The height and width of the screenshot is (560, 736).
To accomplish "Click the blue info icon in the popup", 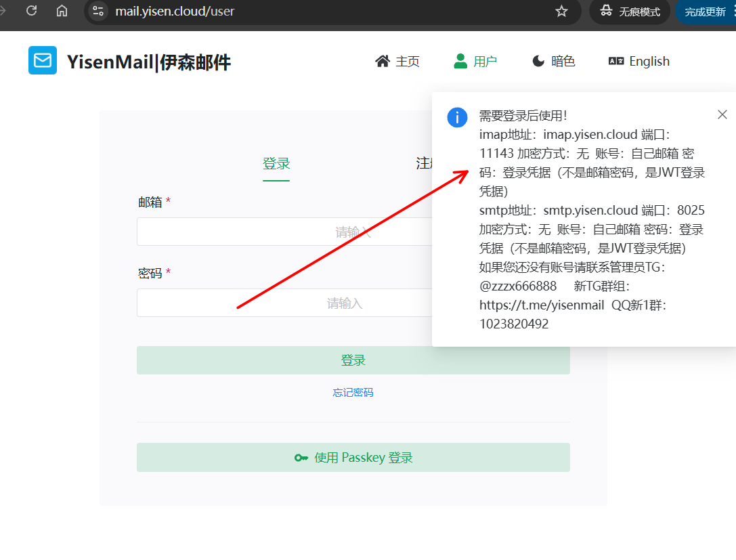I will point(457,117).
